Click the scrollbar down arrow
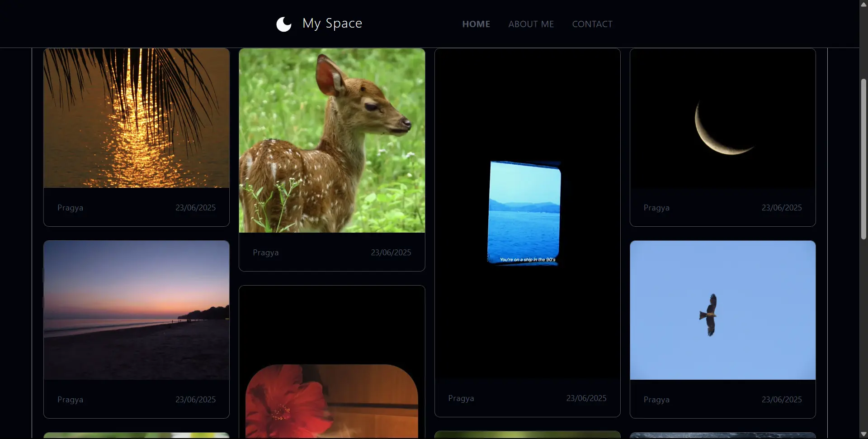The width and height of the screenshot is (868, 439). (863, 434)
